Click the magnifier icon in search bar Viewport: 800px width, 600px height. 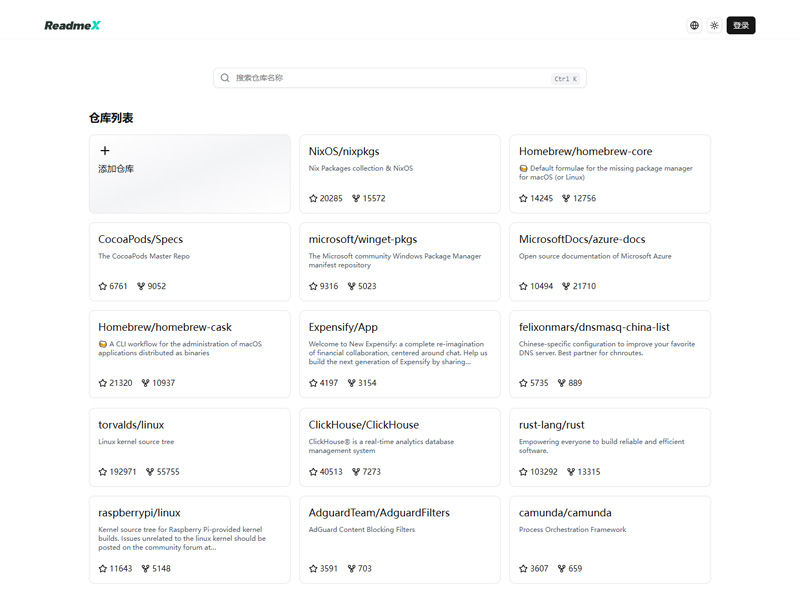[x=225, y=78]
